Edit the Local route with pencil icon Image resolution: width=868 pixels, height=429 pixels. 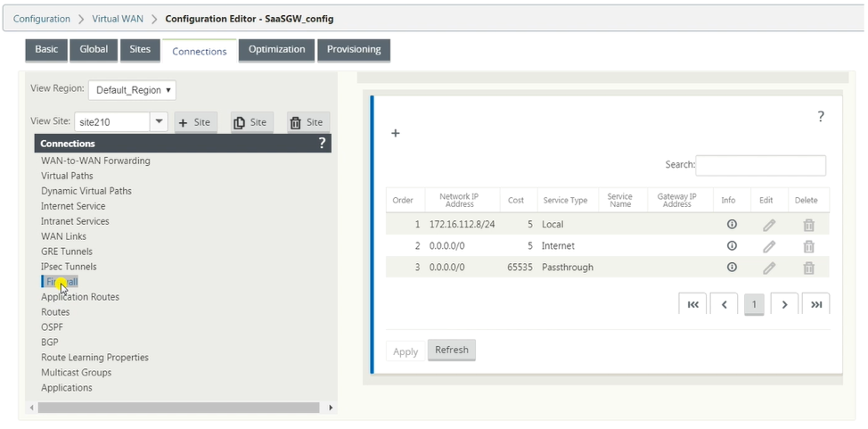tap(769, 225)
